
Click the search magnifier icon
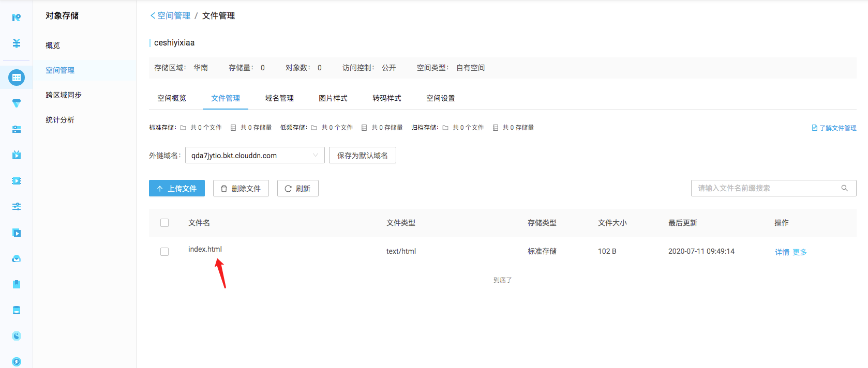coord(845,188)
